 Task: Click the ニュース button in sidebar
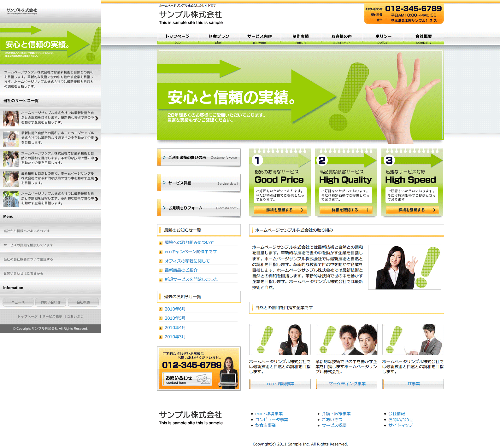pyautogui.click(x=18, y=302)
